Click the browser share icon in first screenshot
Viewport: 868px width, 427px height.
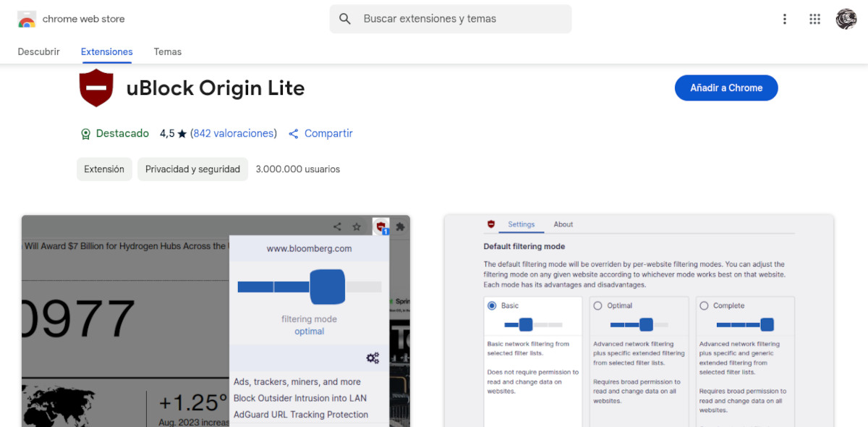click(337, 227)
